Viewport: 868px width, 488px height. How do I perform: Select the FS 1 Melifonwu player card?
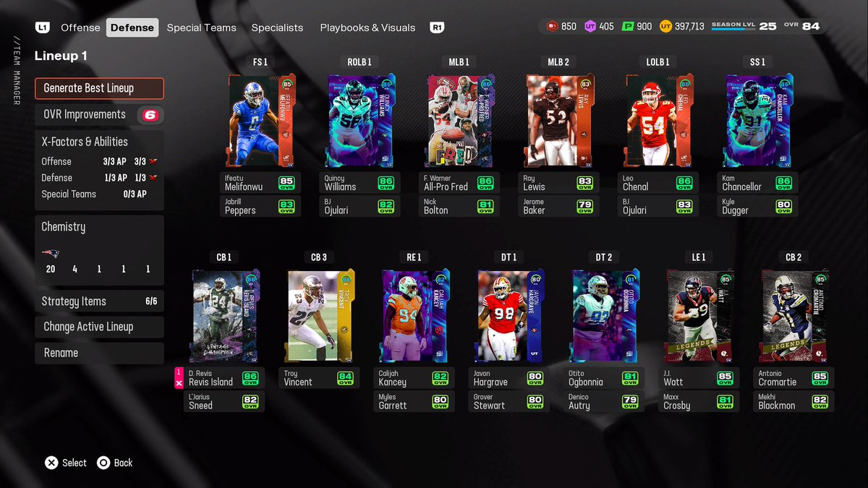point(260,121)
